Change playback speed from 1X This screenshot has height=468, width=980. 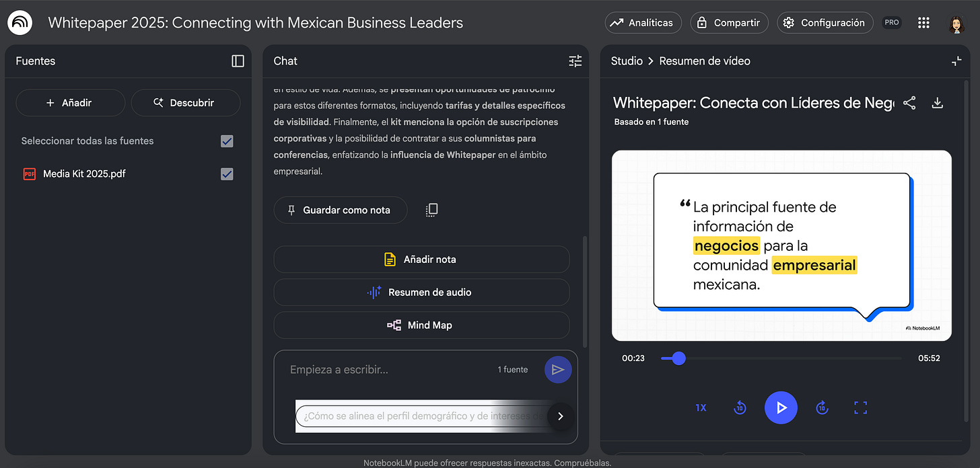coord(701,407)
